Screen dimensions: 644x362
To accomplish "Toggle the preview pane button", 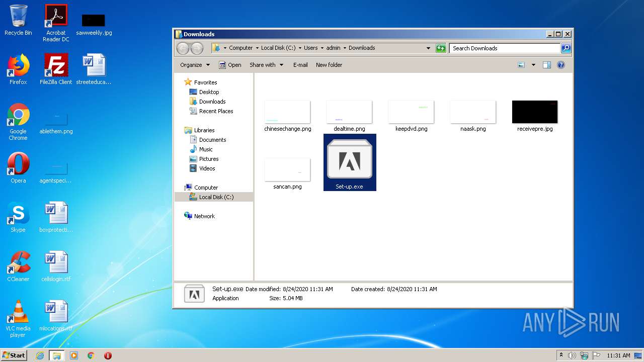I will (547, 65).
